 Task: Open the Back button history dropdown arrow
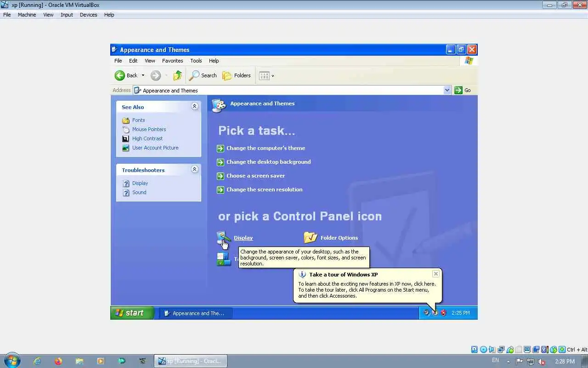(x=143, y=75)
